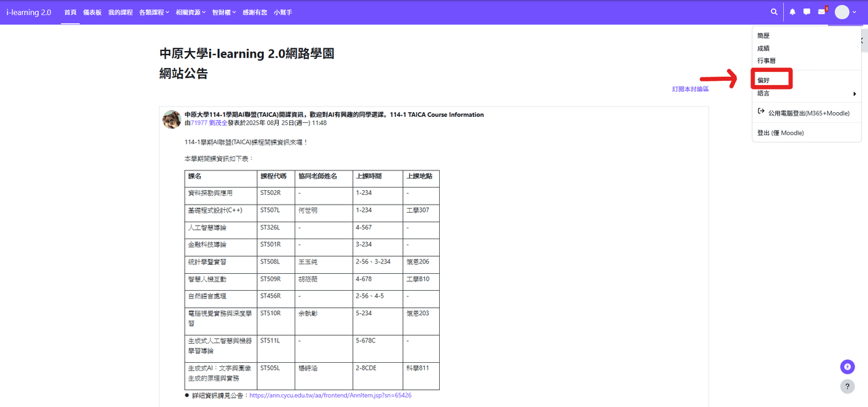Click the 訂閱本討論區 link
Image resolution: width=868 pixels, height=407 pixels.
coord(690,89)
